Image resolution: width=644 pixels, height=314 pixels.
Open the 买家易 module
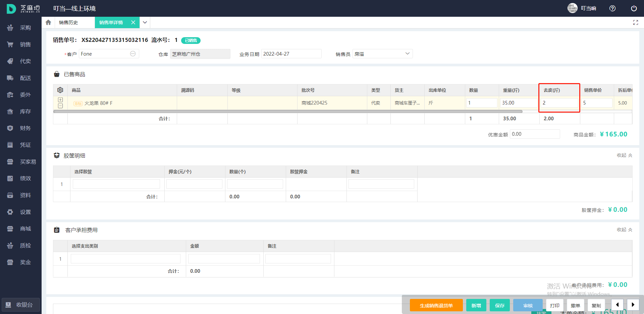[x=20, y=162]
